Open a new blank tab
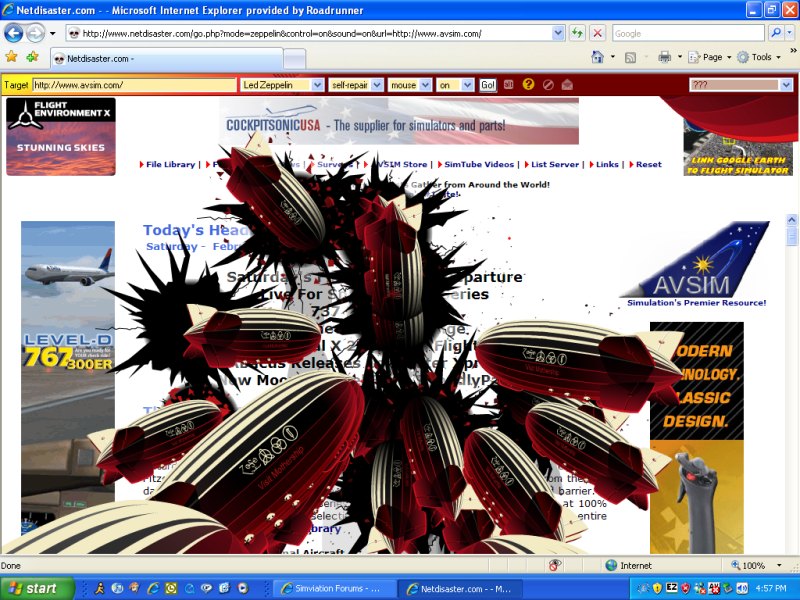This screenshot has height=600, width=800. [x=295, y=59]
